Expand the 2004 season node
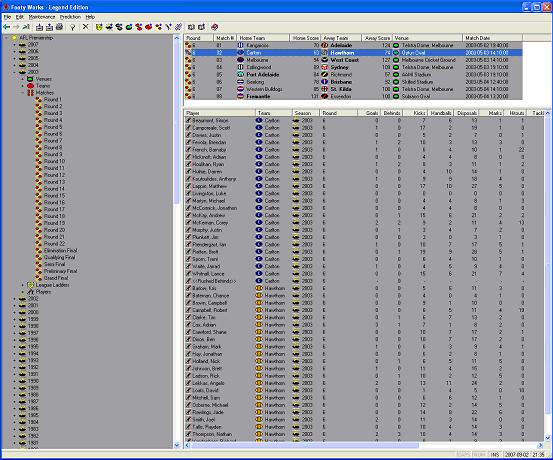The height and width of the screenshot is (460, 553). point(14,65)
